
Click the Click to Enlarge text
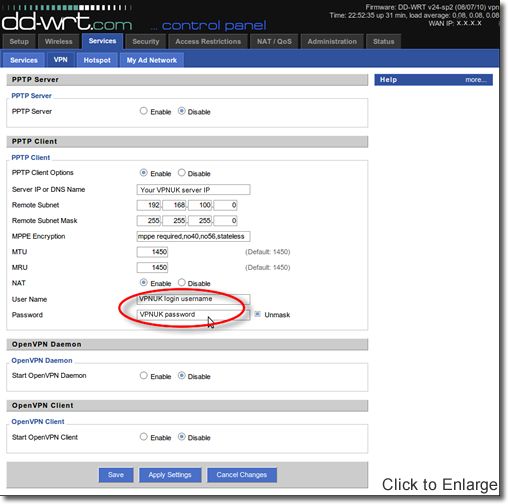click(439, 485)
